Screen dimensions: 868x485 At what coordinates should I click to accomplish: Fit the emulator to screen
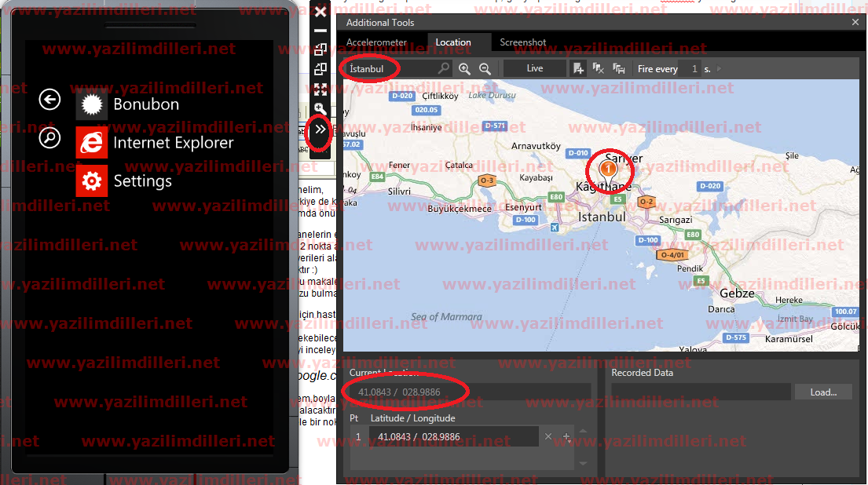click(x=320, y=89)
